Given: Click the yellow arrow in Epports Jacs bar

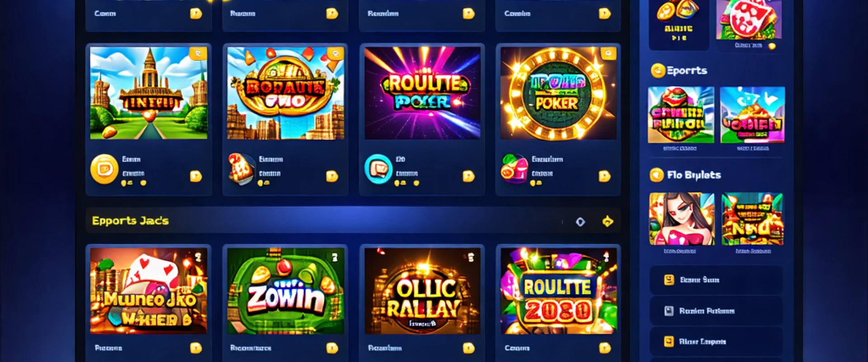Looking at the screenshot, I should (x=608, y=221).
